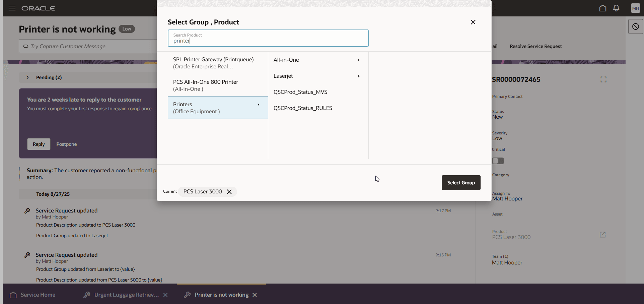The width and height of the screenshot is (644, 304).
Task: Select All-in-One product group
Action: tap(318, 60)
